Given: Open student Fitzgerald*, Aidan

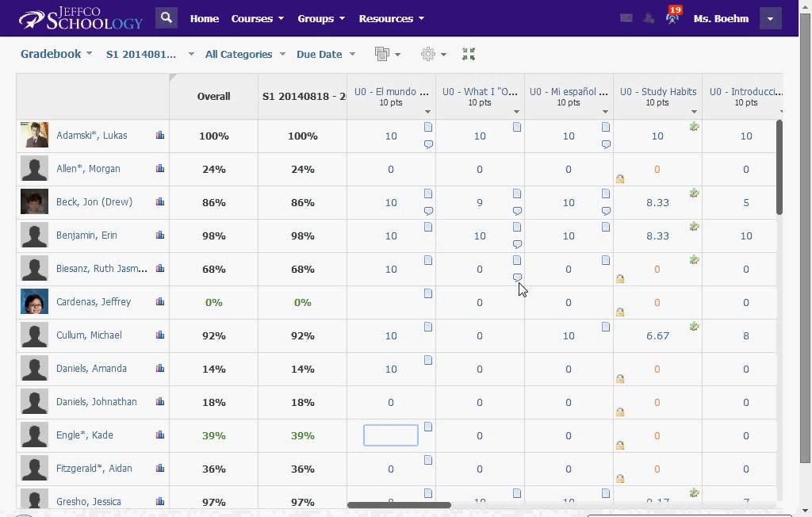Looking at the screenshot, I should pyautogui.click(x=94, y=469).
